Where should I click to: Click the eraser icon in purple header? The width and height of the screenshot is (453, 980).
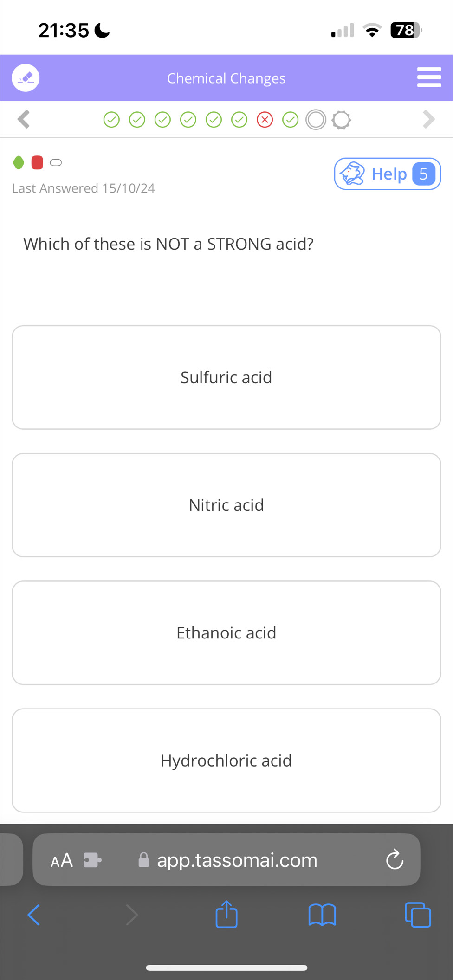(26, 77)
